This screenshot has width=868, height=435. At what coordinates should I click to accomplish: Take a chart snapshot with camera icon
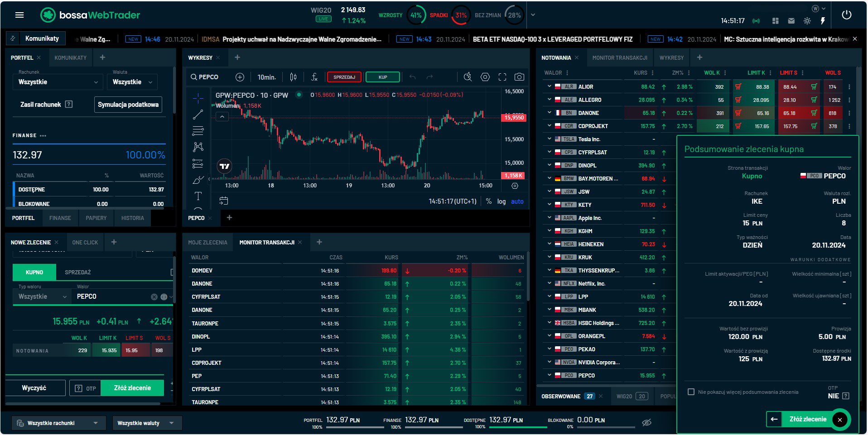(x=519, y=77)
